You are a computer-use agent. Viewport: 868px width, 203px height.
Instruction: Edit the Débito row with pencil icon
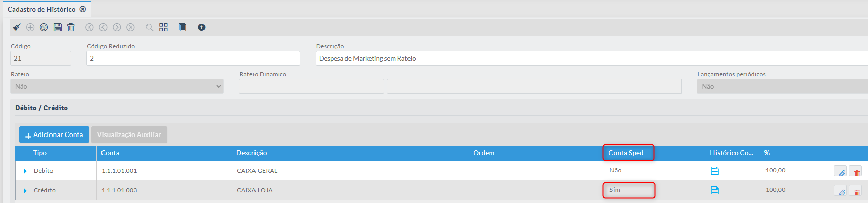click(841, 172)
